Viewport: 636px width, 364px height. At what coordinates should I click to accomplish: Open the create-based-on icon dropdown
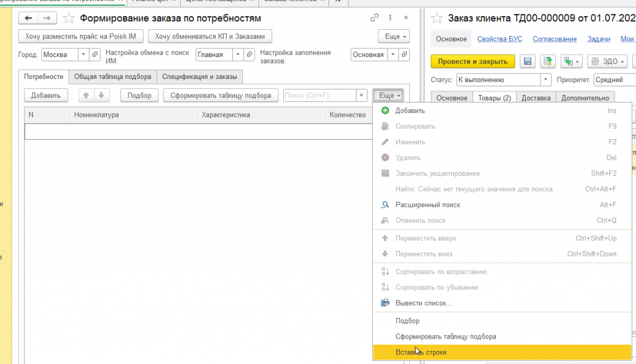(571, 61)
